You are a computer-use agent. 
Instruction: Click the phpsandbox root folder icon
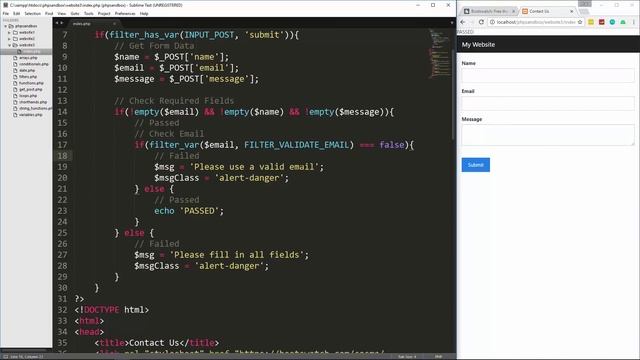pos(11,26)
